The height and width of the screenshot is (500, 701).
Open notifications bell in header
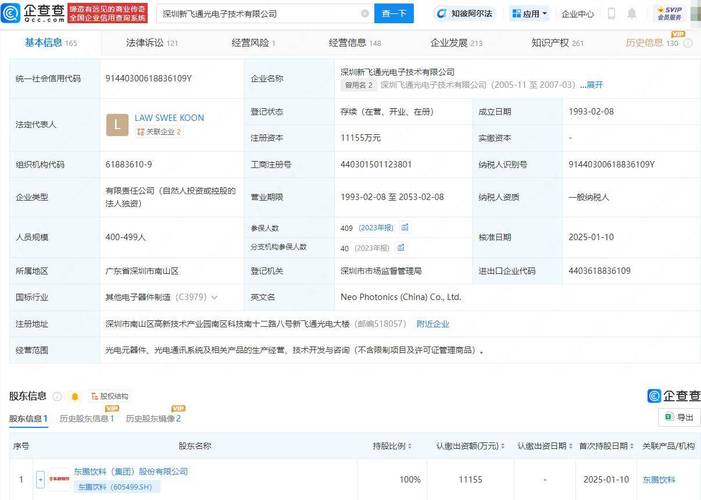(632, 13)
